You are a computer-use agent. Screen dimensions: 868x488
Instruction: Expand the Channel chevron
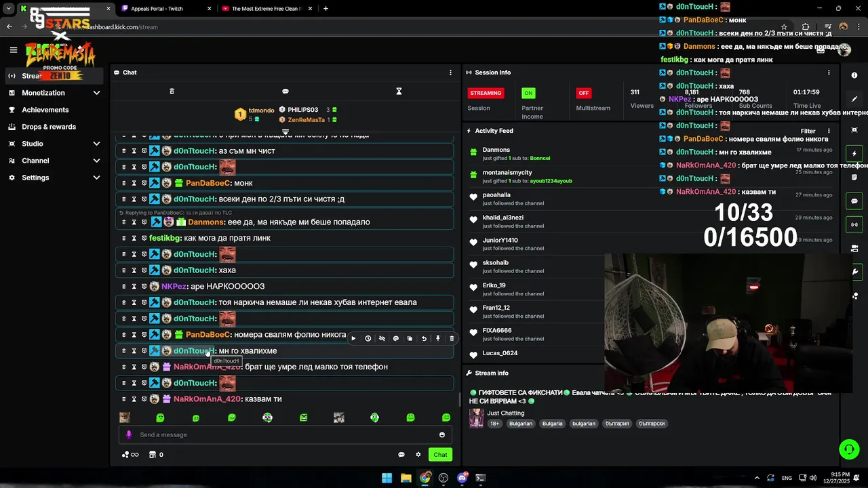coord(96,161)
